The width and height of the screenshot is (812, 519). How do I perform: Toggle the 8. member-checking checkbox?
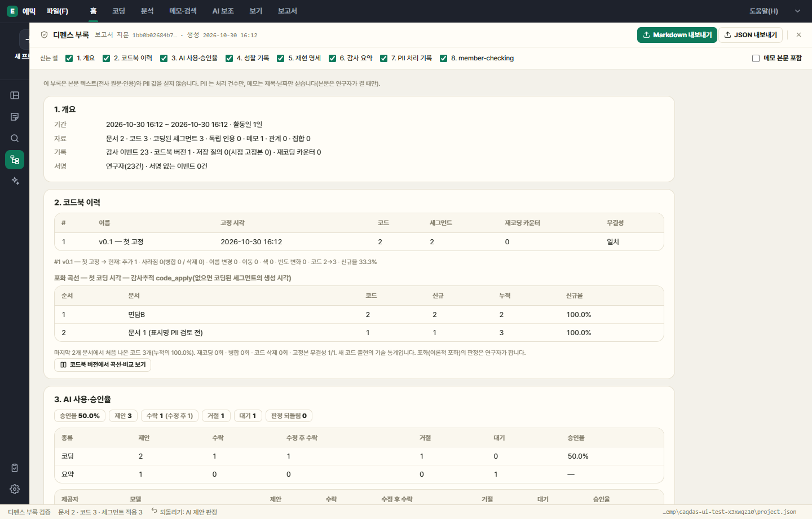(443, 58)
